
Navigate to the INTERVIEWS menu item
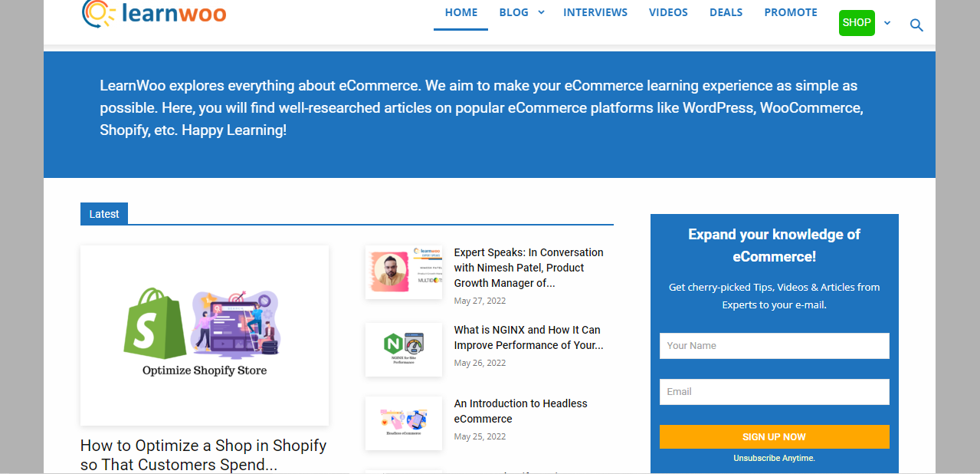tap(595, 12)
